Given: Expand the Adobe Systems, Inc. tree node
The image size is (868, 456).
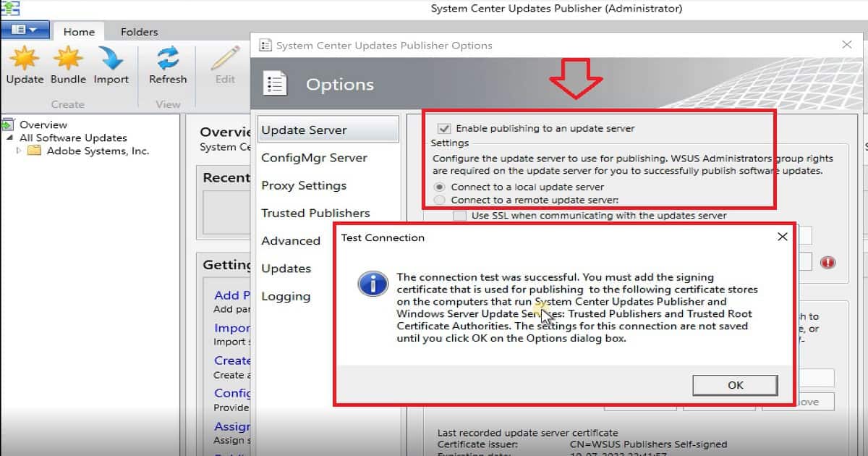Looking at the screenshot, I should (19, 151).
